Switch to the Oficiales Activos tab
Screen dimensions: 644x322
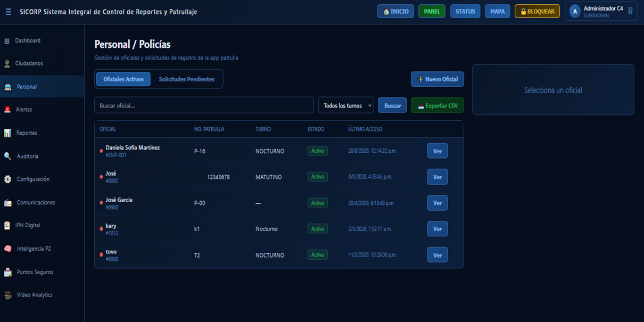point(123,79)
